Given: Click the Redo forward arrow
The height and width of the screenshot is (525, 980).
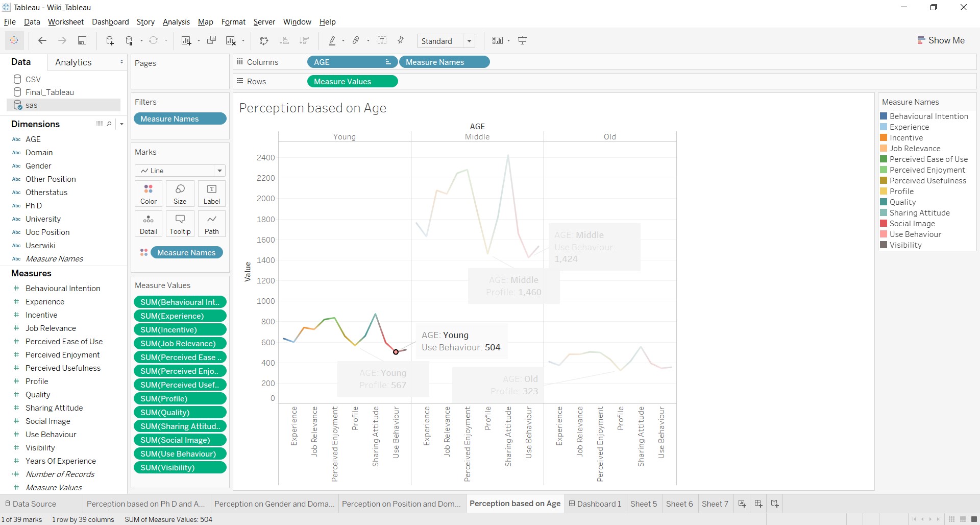Looking at the screenshot, I should 62,40.
